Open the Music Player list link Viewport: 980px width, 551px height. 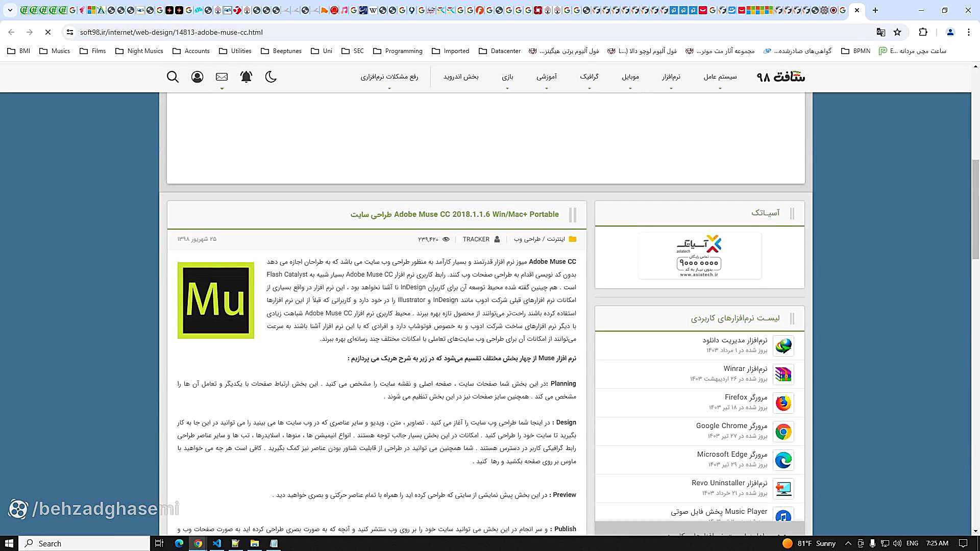pyautogui.click(x=719, y=512)
